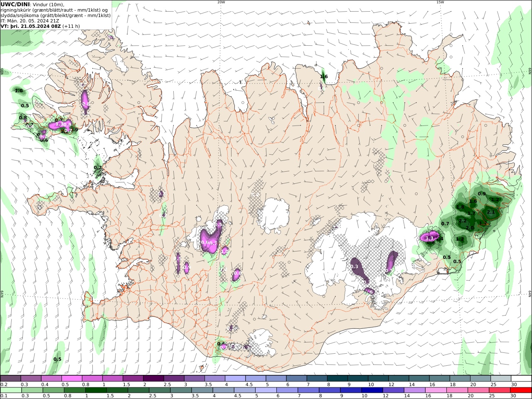Click the darkest green 1–1.5 rain swatch
The height and width of the screenshot is (399, 532).
pos(96,390)
